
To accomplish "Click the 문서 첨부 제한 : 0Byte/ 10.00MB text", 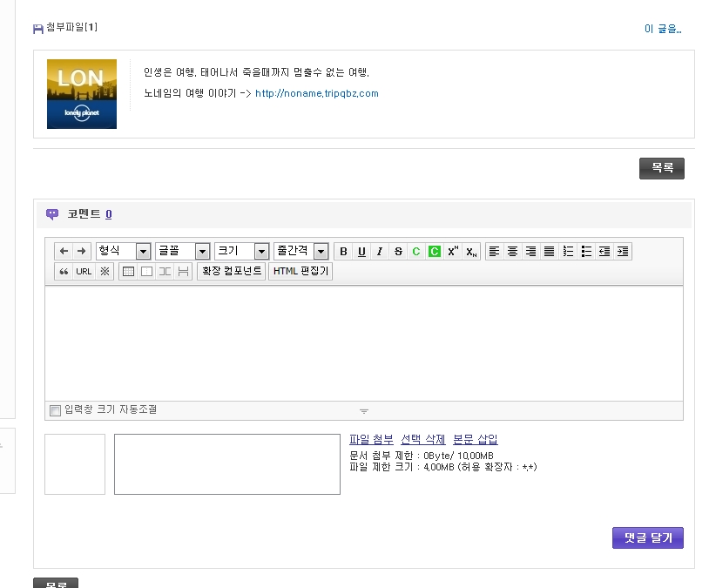I will click(422, 456).
